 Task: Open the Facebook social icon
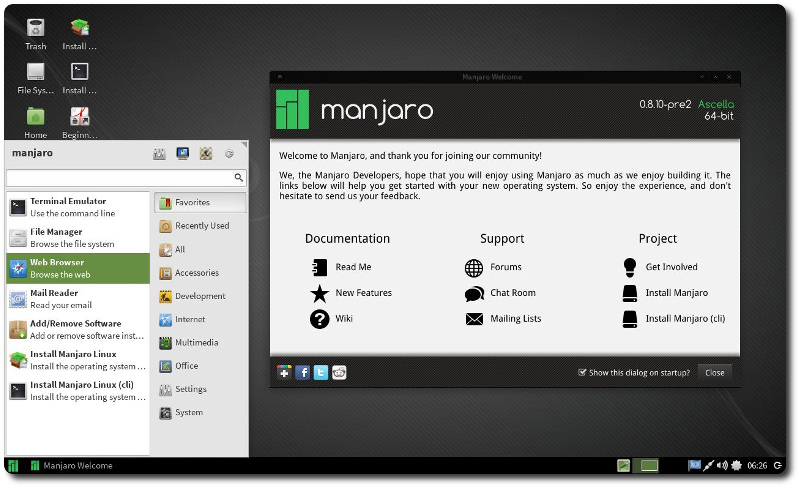pos(303,373)
